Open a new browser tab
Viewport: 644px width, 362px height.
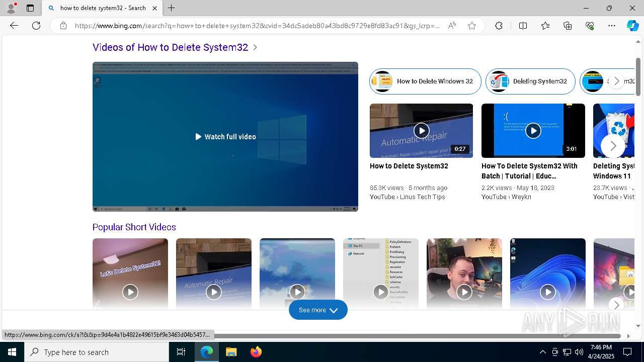click(x=172, y=8)
